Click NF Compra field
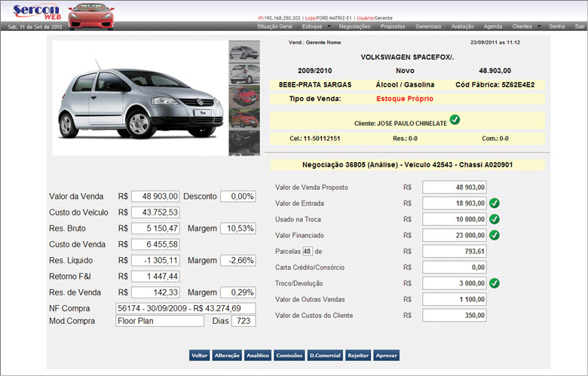This screenshot has height=376, width=588. click(x=185, y=308)
